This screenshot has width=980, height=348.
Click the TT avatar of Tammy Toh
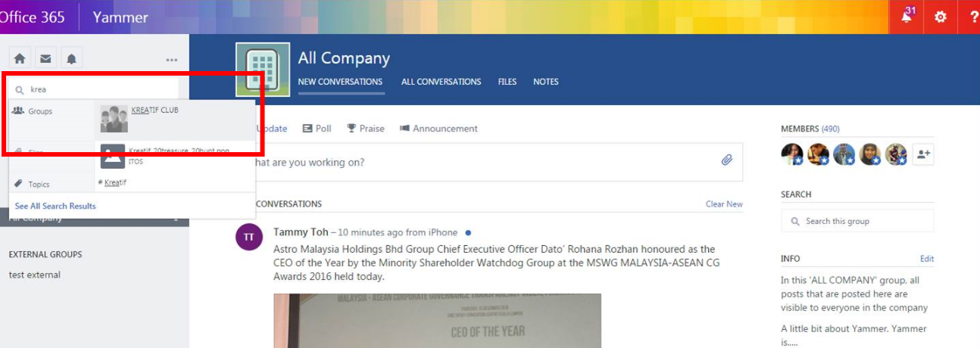click(249, 237)
